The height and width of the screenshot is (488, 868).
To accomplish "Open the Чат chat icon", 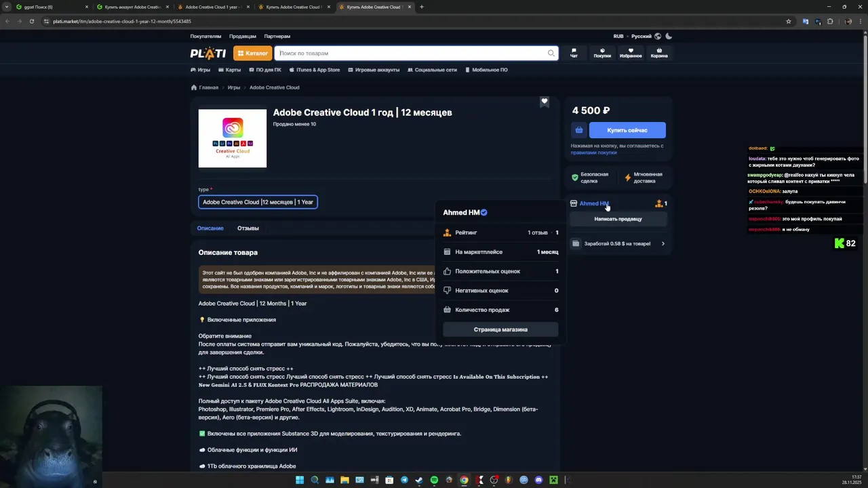I will click(x=574, y=53).
